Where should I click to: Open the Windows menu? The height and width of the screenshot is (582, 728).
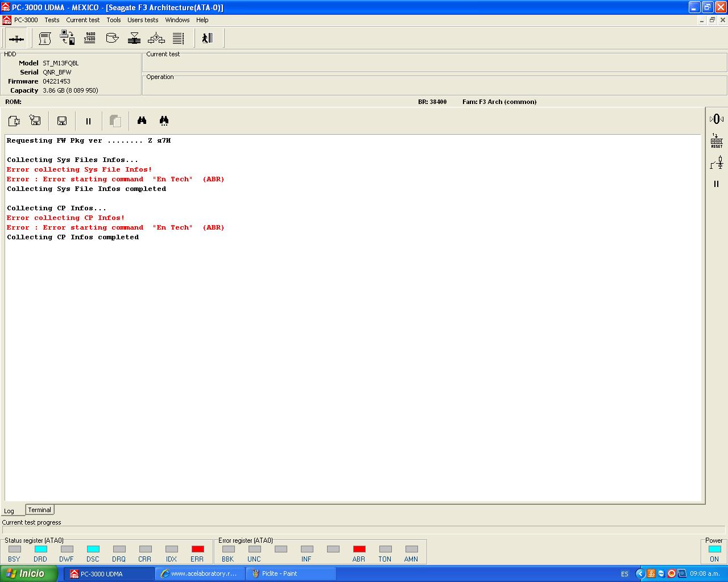point(177,20)
